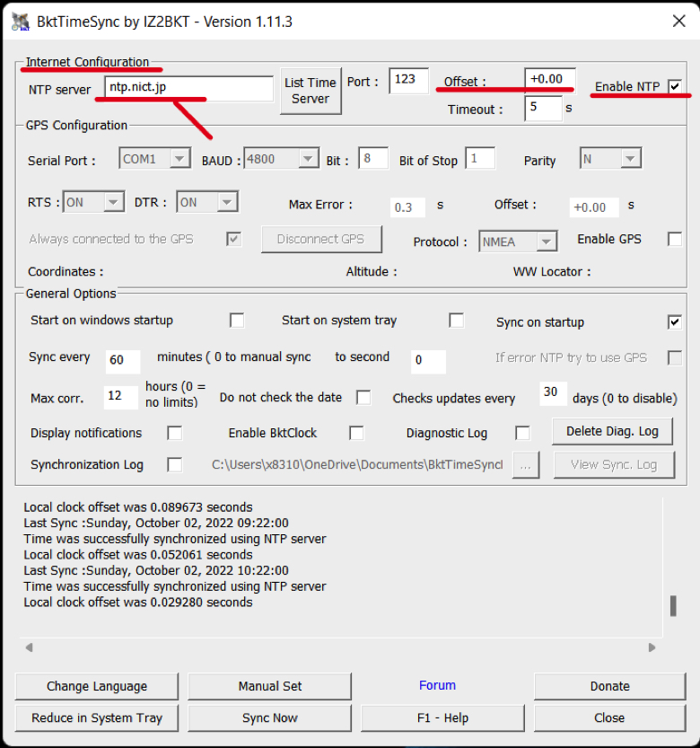Viewport: 700px width, 748px height.
Task: Click log line 'Last Sync :Sunday, October 02, 2022 09:22:00'
Action: coord(156,523)
